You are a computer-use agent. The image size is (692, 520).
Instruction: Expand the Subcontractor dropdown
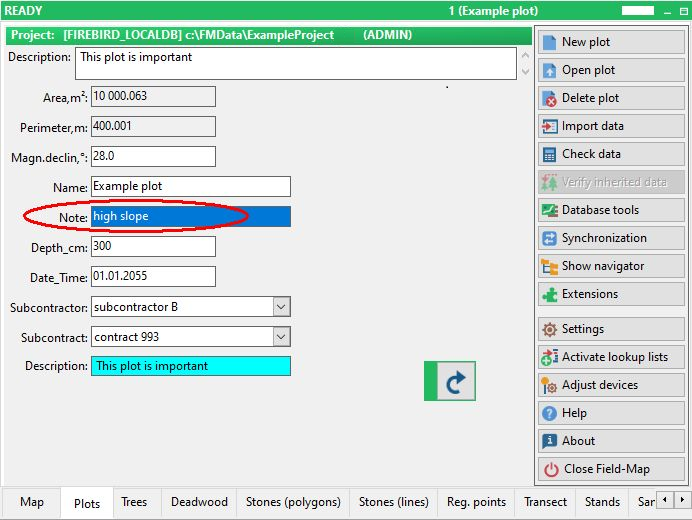point(281,307)
